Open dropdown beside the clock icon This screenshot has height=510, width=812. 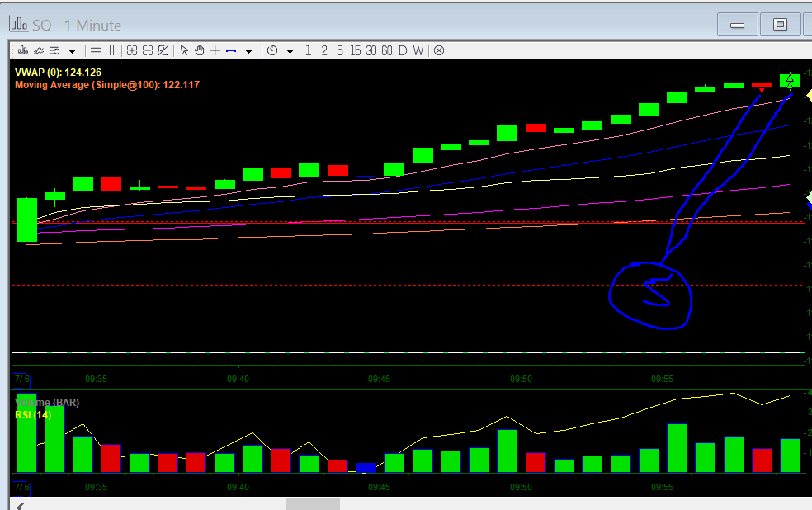pos(290,51)
